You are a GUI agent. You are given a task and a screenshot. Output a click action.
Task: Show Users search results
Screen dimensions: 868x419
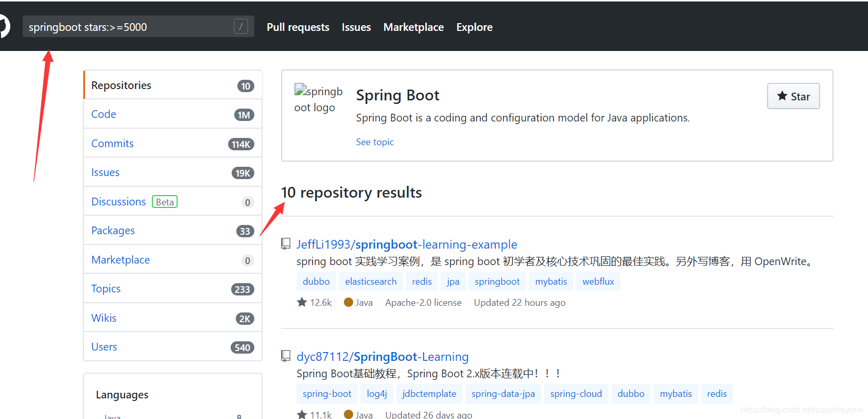click(173, 347)
